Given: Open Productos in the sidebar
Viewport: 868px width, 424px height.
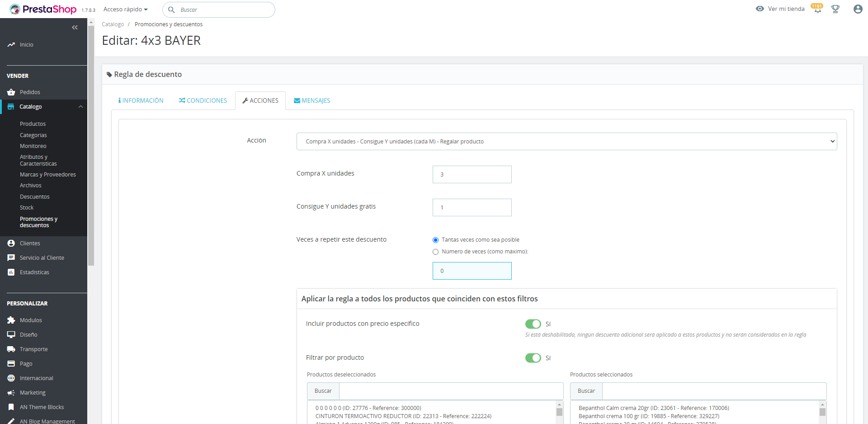Looking at the screenshot, I should pos(33,124).
